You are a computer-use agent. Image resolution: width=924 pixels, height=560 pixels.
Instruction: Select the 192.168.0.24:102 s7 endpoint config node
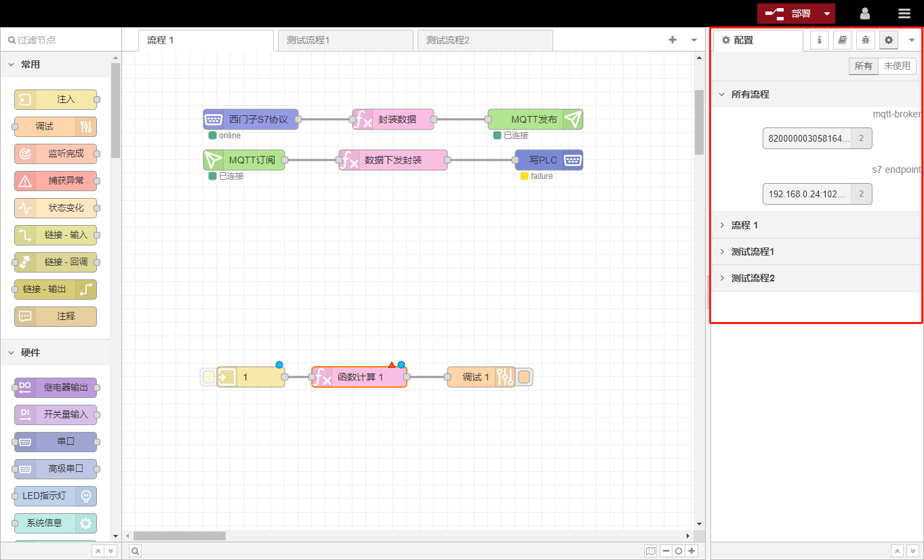[807, 194]
